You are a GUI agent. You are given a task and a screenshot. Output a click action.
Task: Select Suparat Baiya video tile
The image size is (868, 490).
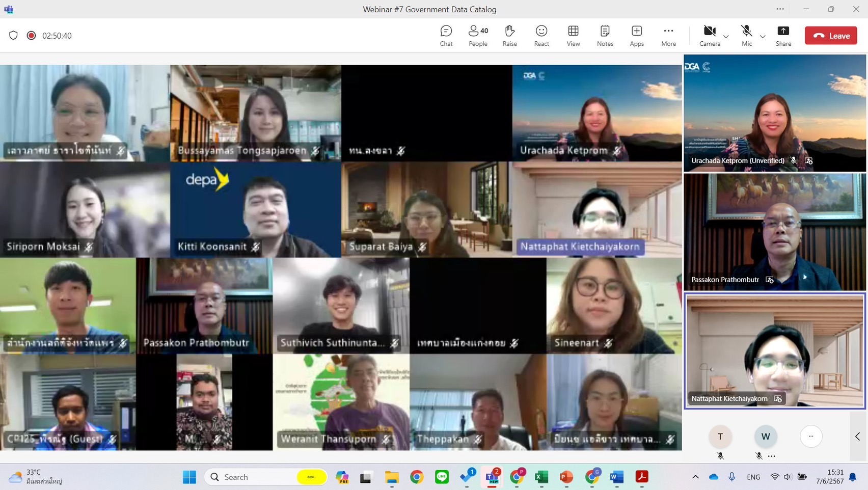426,209
